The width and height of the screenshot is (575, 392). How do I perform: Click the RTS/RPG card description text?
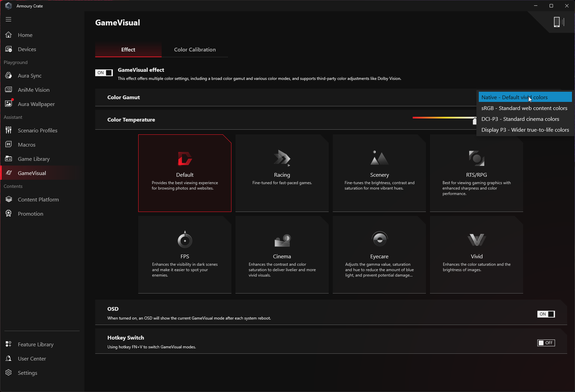477,188
